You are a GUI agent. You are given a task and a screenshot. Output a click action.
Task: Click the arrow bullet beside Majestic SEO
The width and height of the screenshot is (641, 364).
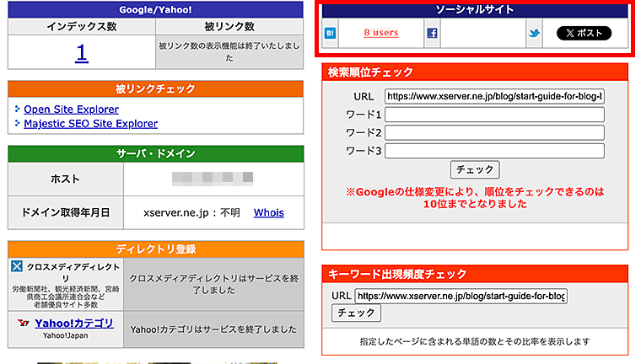(x=17, y=123)
